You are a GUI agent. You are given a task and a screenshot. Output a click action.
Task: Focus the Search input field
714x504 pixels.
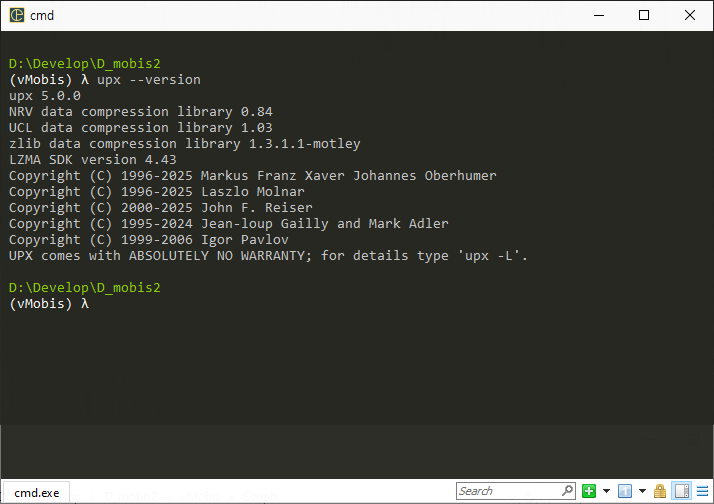[515, 491]
